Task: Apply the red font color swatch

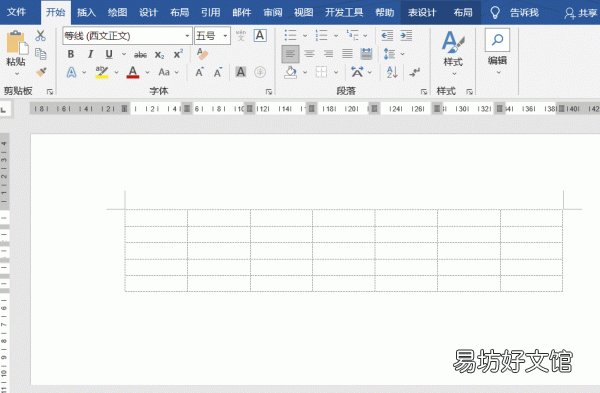Action: (133, 72)
